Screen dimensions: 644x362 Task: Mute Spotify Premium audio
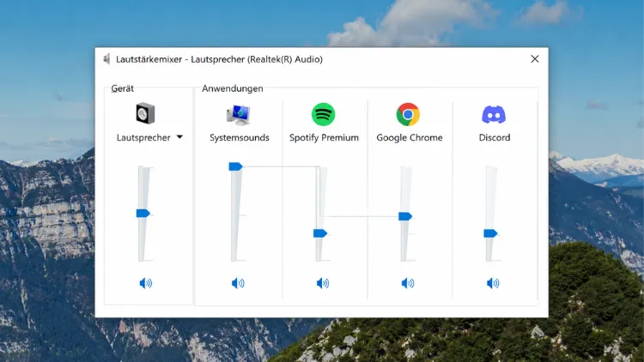pyautogui.click(x=323, y=283)
